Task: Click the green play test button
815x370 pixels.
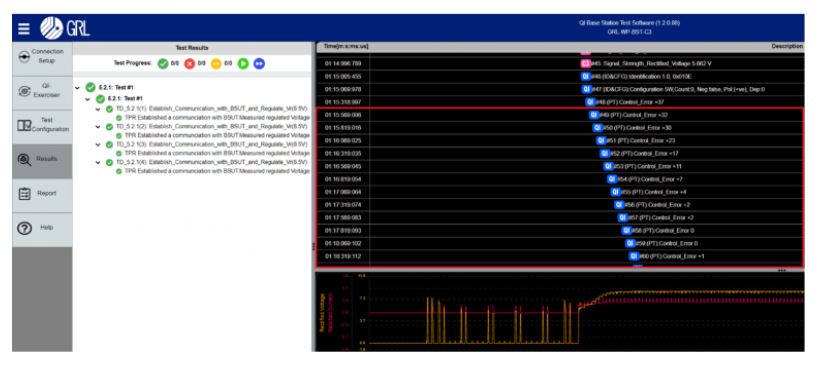Action: (x=243, y=63)
